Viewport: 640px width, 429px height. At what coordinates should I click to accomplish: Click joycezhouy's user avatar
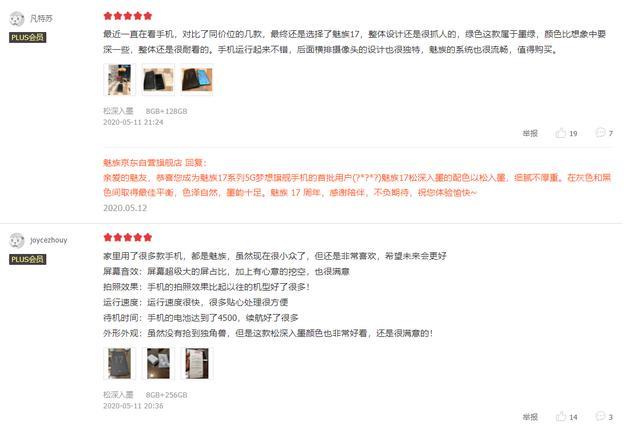pyautogui.click(x=17, y=240)
